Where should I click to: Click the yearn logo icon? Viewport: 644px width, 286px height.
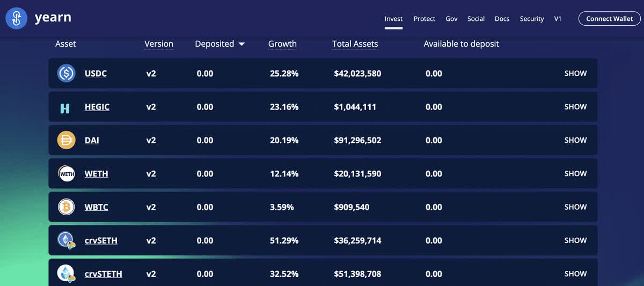pyautogui.click(x=17, y=18)
